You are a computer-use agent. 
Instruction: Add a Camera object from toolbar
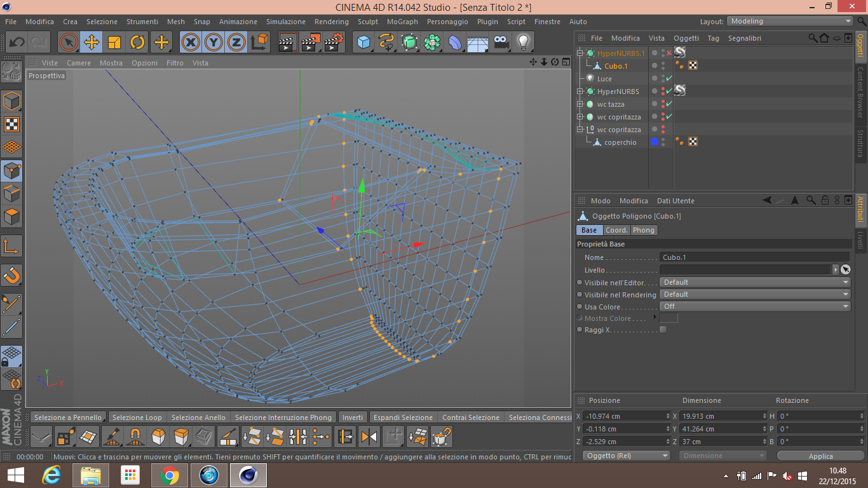point(501,43)
